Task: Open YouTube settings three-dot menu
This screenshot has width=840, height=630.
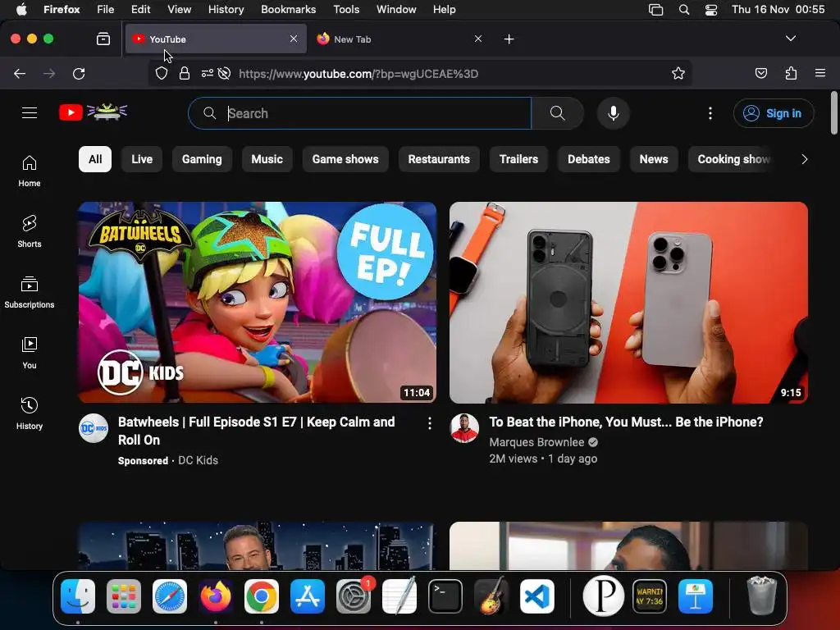Action: click(x=710, y=113)
